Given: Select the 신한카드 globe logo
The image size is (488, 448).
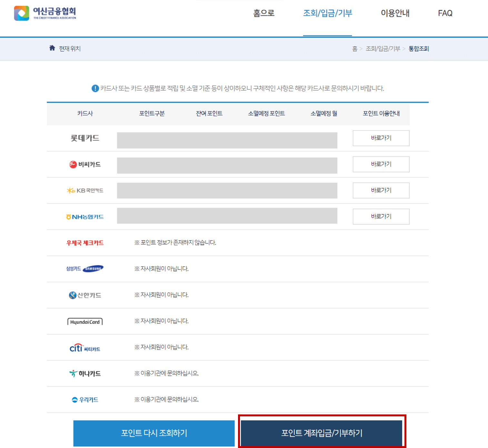Looking at the screenshot, I should pos(73,295).
